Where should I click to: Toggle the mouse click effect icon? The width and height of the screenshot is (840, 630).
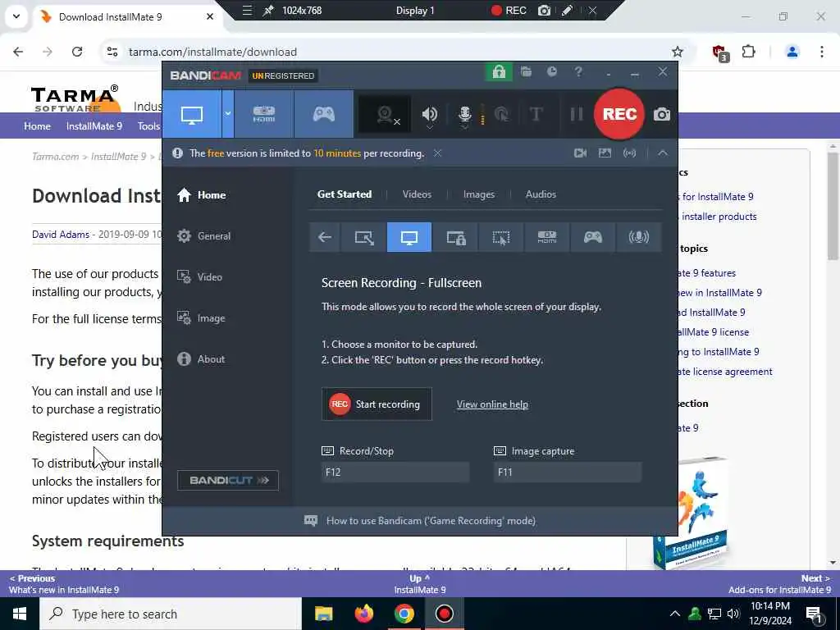click(x=501, y=114)
